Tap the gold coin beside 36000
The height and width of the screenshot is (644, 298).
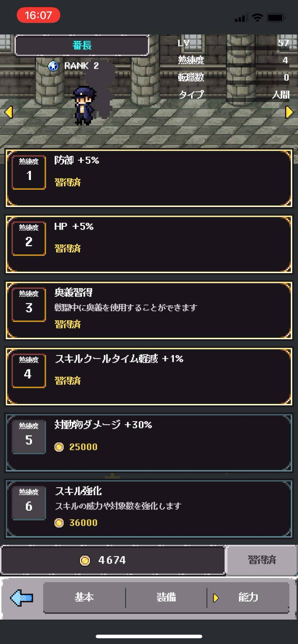[x=59, y=523]
